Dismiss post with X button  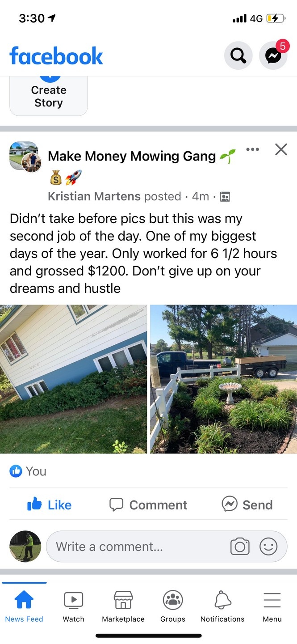[281, 149]
